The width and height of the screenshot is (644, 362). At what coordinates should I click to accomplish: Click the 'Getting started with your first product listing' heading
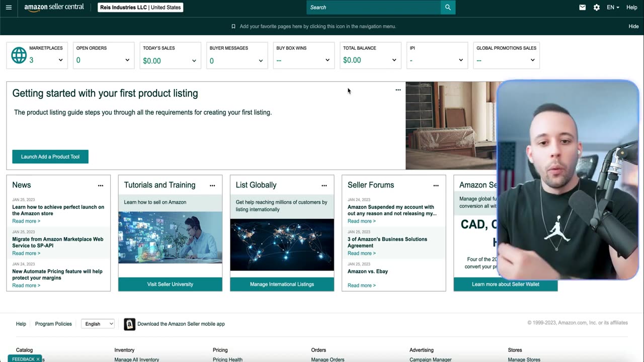pos(105,93)
